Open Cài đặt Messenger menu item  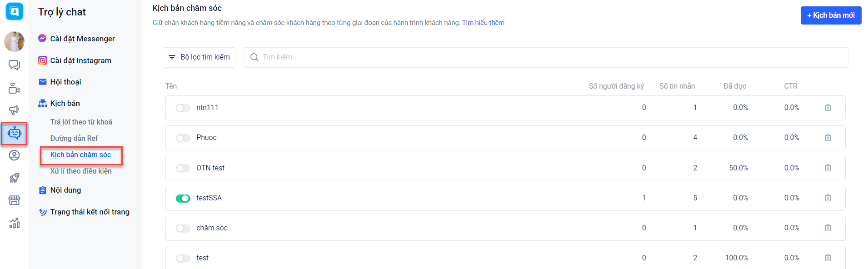tap(82, 39)
